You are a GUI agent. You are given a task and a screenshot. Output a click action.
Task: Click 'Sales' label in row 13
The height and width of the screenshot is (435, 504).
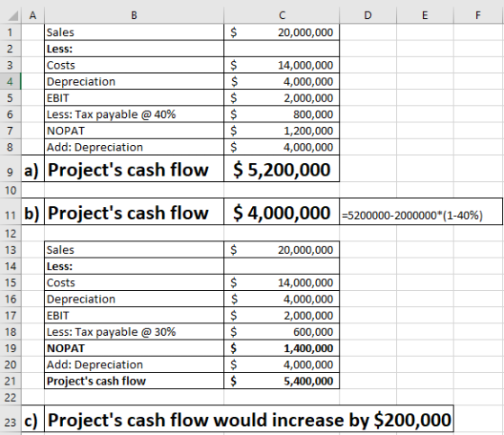pos(134,249)
